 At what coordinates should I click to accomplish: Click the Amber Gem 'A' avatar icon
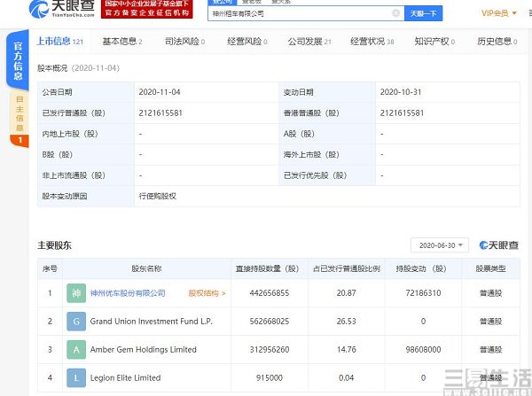(x=75, y=350)
